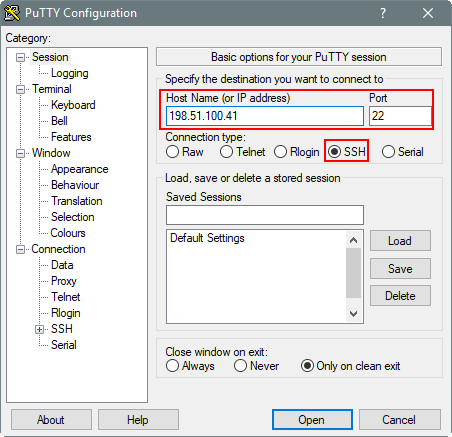This screenshot has height=437, width=452.
Task: Open the Proxy category
Action: tap(63, 281)
